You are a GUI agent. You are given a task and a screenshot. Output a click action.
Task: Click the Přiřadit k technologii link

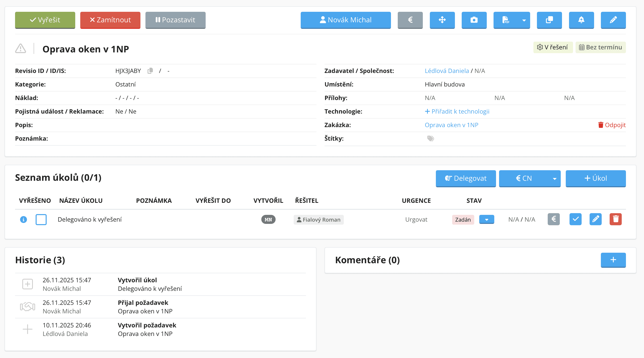coord(457,112)
